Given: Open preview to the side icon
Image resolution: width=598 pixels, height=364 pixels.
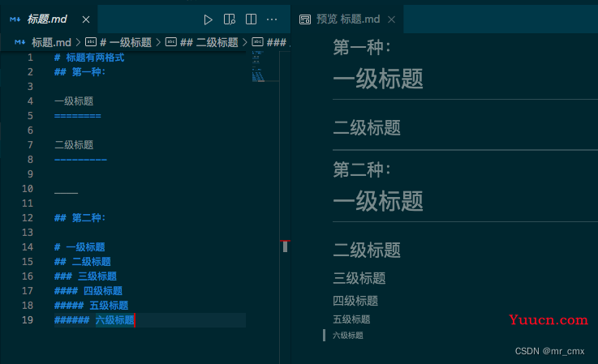Looking at the screenshot, I should tap(230, 19).
